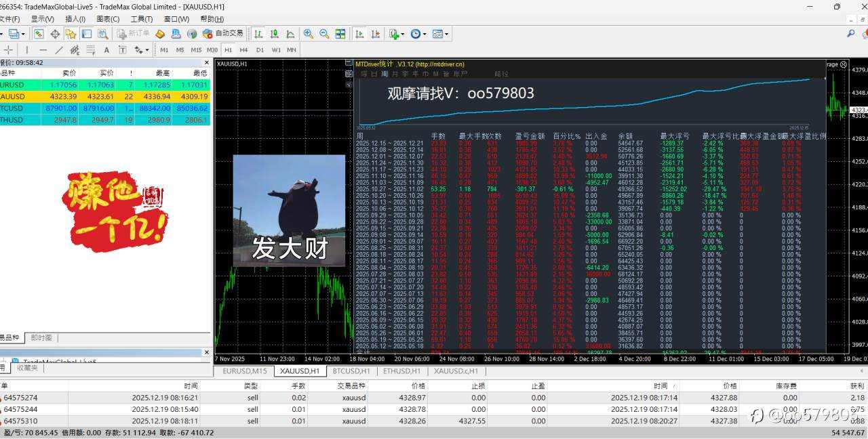Screen dimensions: 868x439
Task: Select the vertical line drawing tool
Action: [27, 50]
